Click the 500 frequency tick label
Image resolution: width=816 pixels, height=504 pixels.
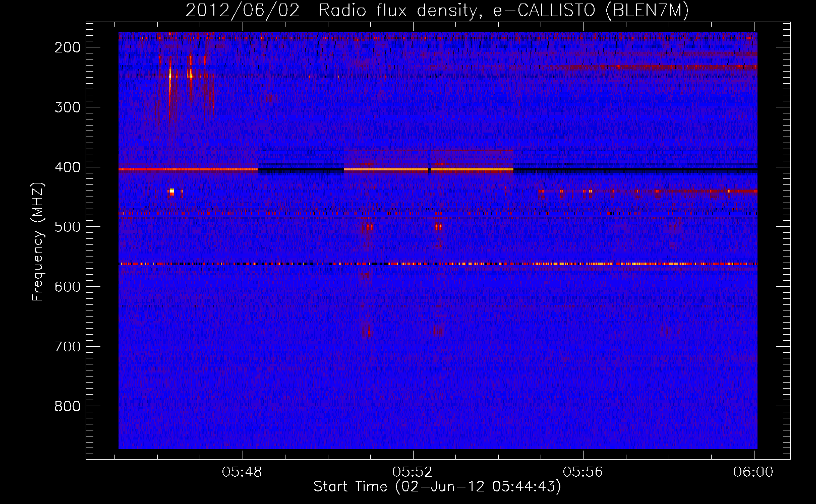tap(68, 227)
